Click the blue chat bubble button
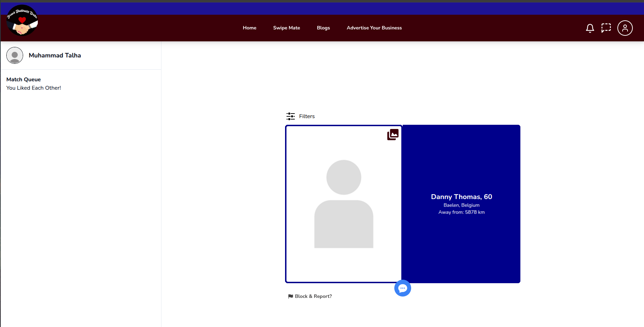This screenshot has width=644, height=327. pos(402,288)
